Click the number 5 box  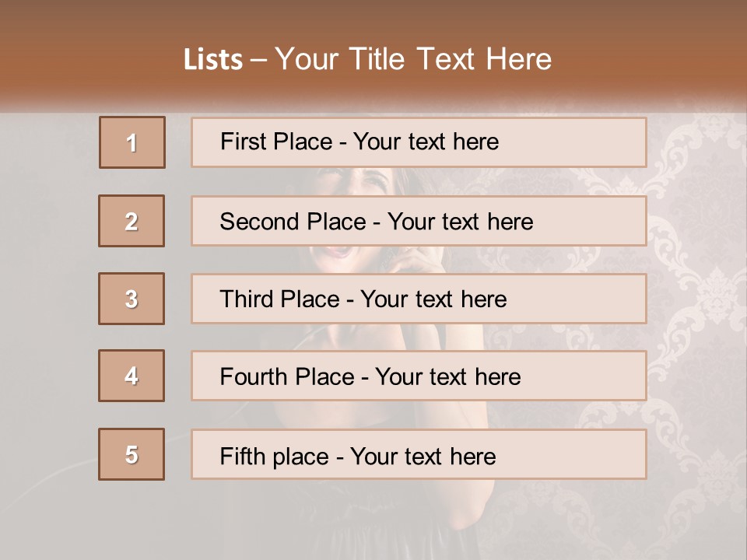[132, 454]
